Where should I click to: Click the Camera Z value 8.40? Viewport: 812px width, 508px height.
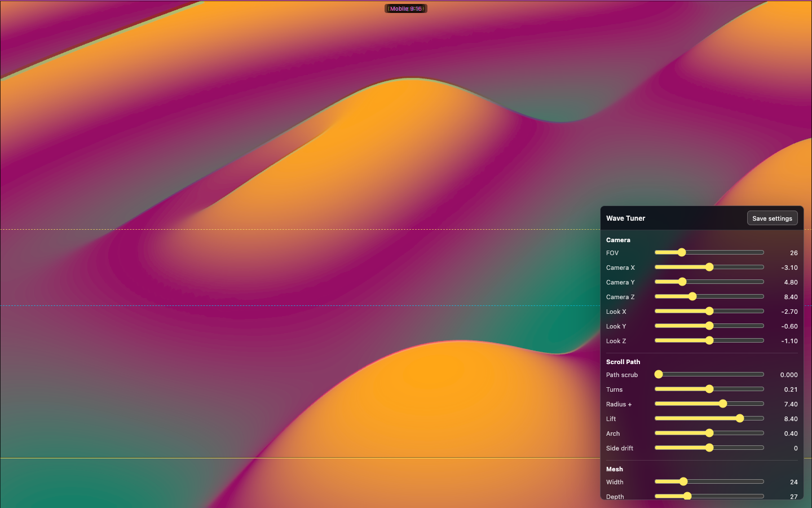pos(791,297)
